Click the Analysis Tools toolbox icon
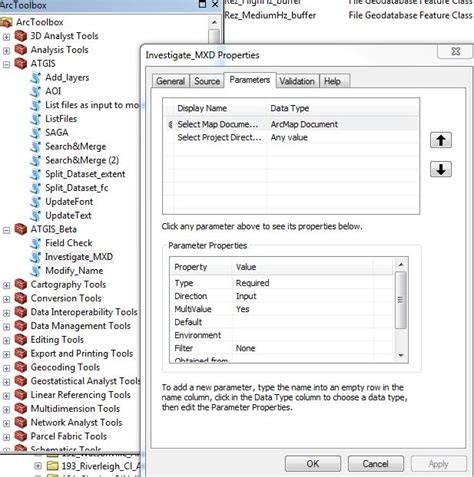Viewport: 474px width, 477px height. pos(21,50)
